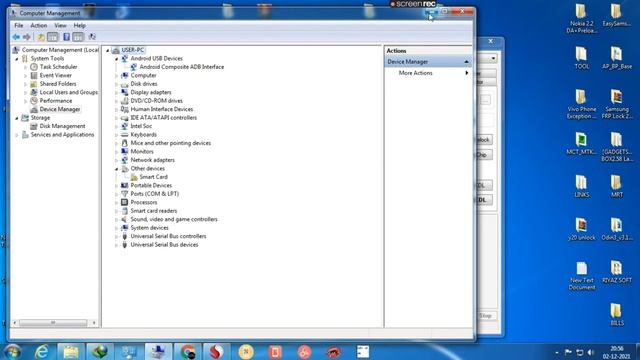Collapse the Device Manager actions header
This screenshot has width=640, height=360.
pyautogui.click(x=466, y=62)
